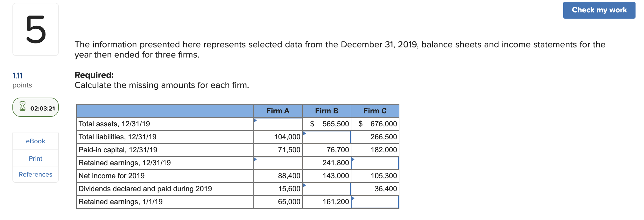The width and height of the screenshot is (644, 220).
Task: Click the Firm A column header
Action: click(278, 111)
